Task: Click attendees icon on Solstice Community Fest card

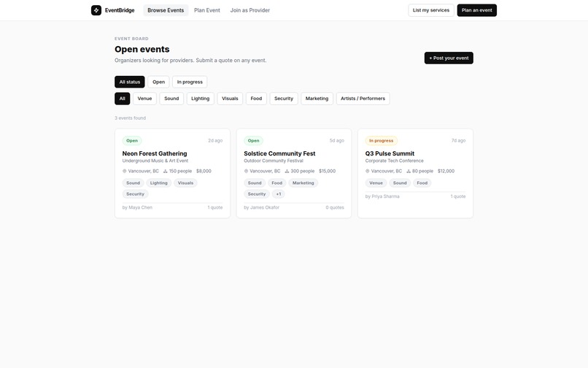Action: point(287,172)
